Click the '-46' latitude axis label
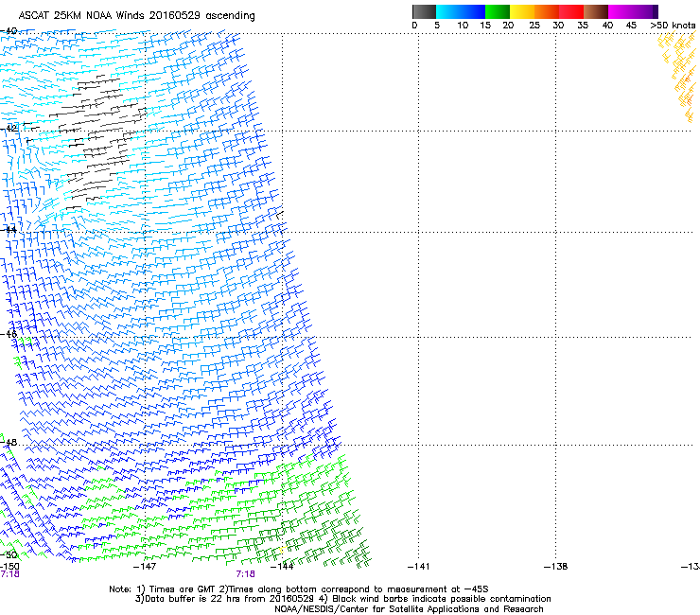700x615 pixels. point(9,334)
